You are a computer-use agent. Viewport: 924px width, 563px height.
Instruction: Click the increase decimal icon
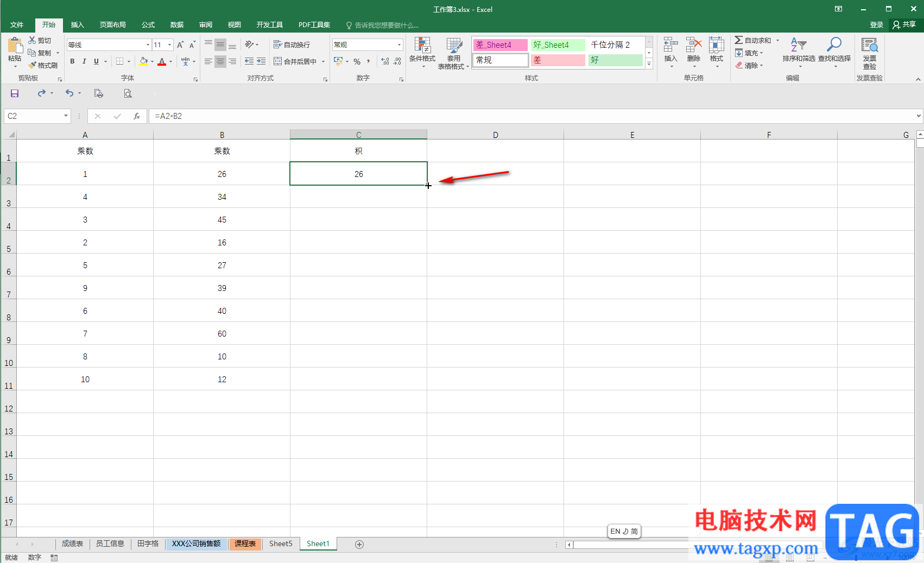[x=385, y=61]
